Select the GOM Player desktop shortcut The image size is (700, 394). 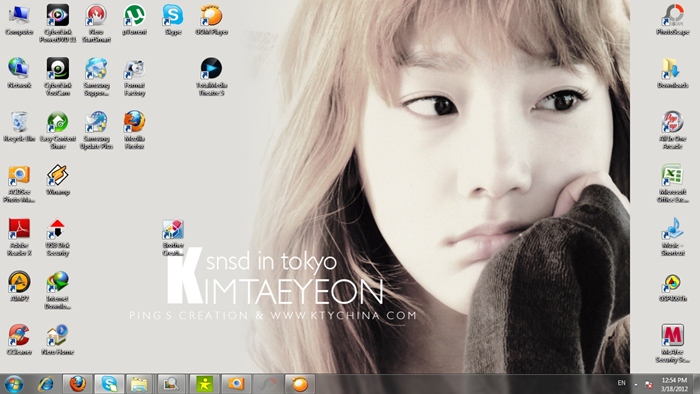(211, 20)
